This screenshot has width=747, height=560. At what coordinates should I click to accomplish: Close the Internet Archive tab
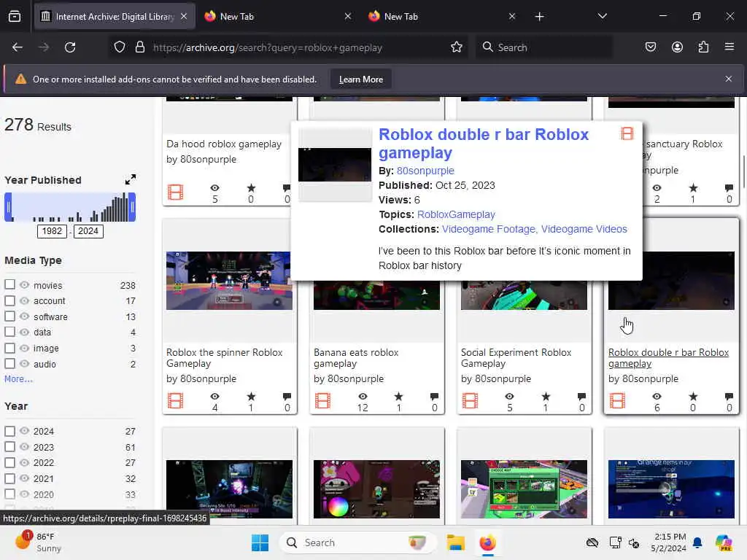point(184,16)
